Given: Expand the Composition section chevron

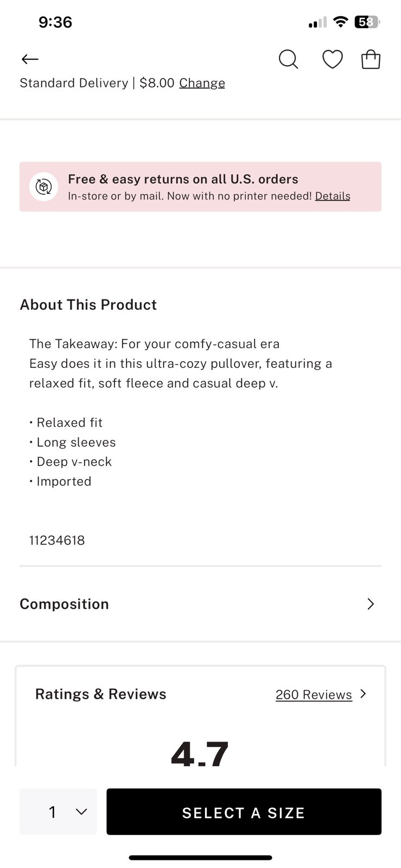Looking at the screenshot, I should click(x=371, y=604).
